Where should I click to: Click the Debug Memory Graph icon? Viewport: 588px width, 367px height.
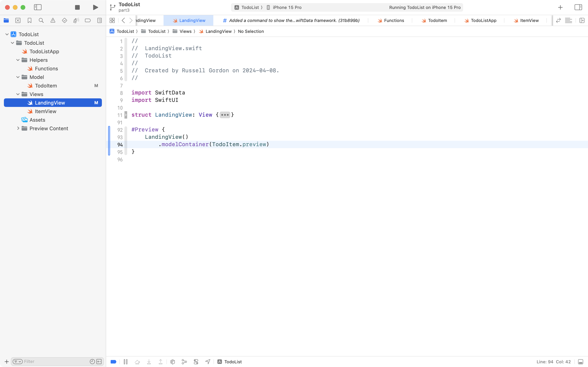click(184, 362)
